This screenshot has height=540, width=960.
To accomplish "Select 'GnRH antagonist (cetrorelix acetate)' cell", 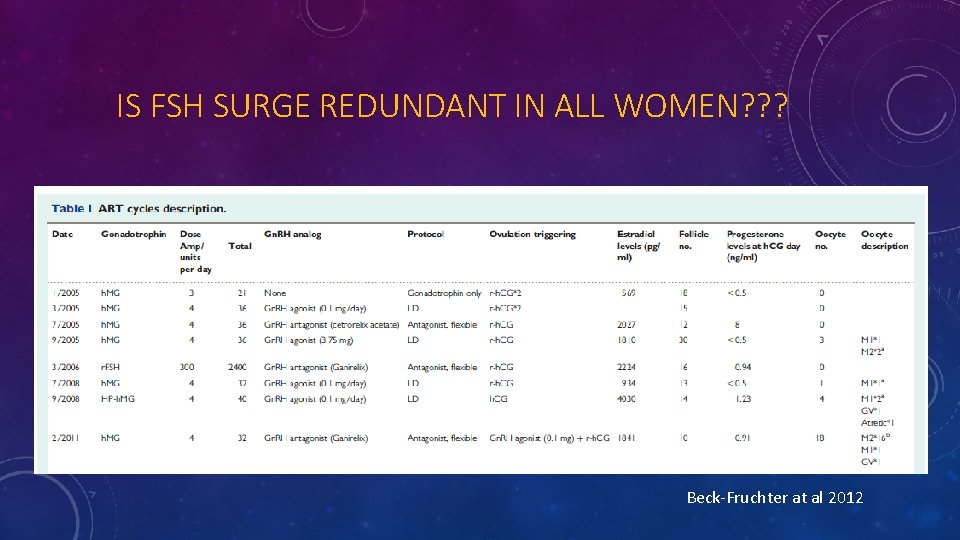I will [331, 325].
